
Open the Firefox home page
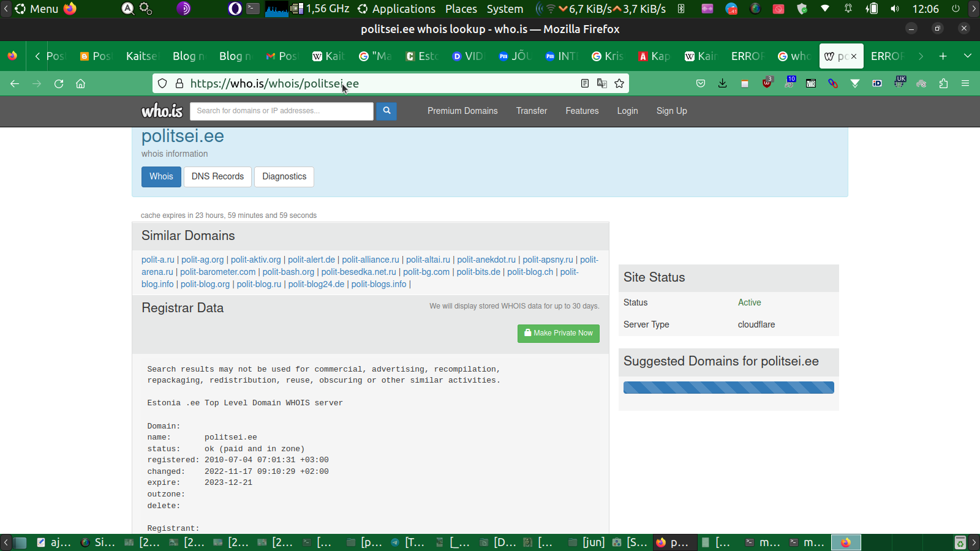coord(80,84)
